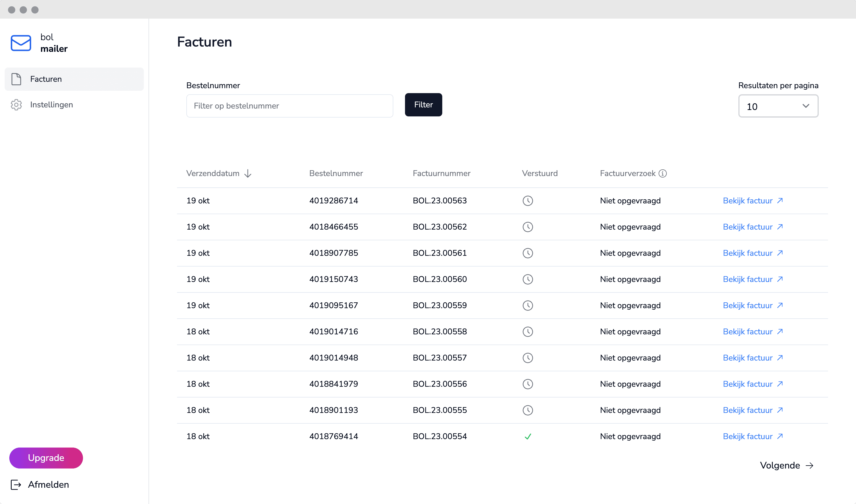The width and height of the screenshot is (856, 504).
Task: Click the purple Upgrade button
Action: [x=46, y=458]
